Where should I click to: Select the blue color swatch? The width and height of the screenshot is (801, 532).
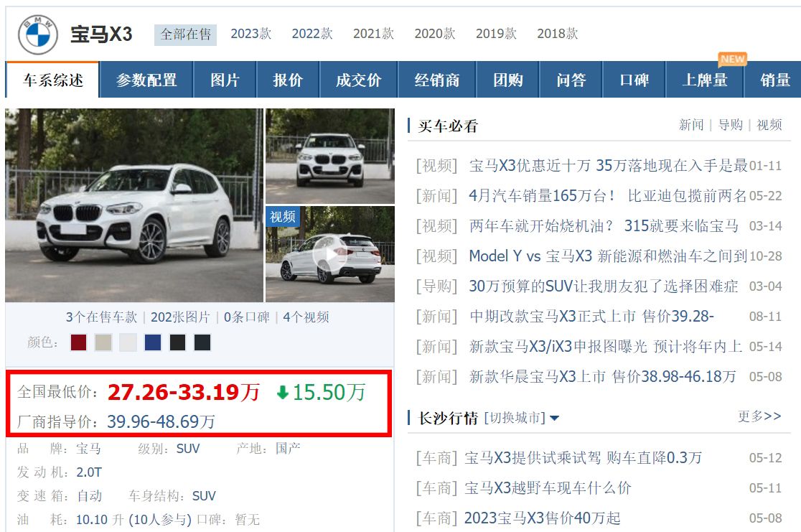[152, 342]
